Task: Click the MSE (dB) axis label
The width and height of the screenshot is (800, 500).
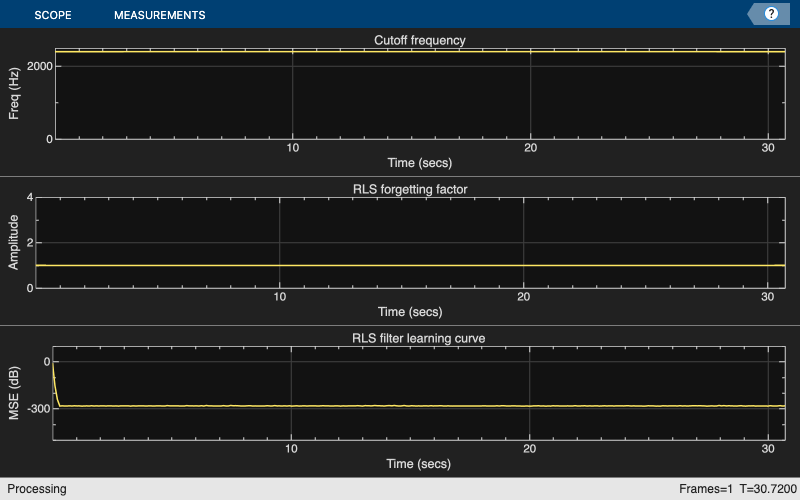Action: [x=14, y=393]
